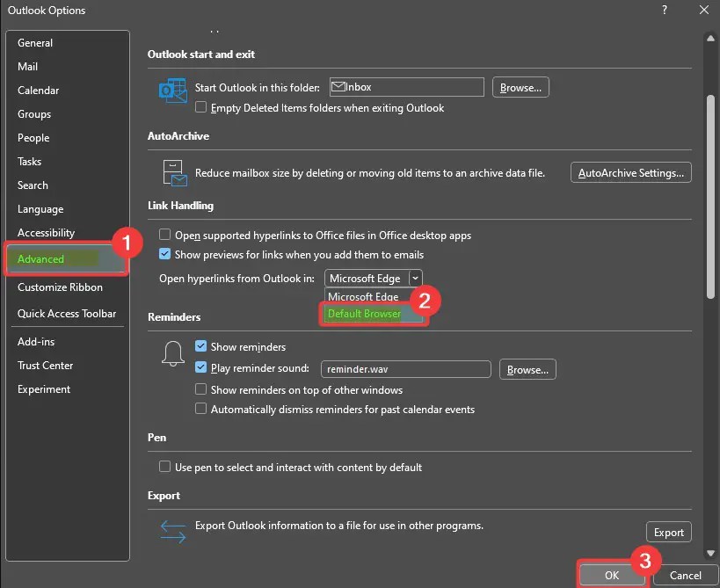
Task: Select Quick Access Toolbar category
Action: [67, 314]
